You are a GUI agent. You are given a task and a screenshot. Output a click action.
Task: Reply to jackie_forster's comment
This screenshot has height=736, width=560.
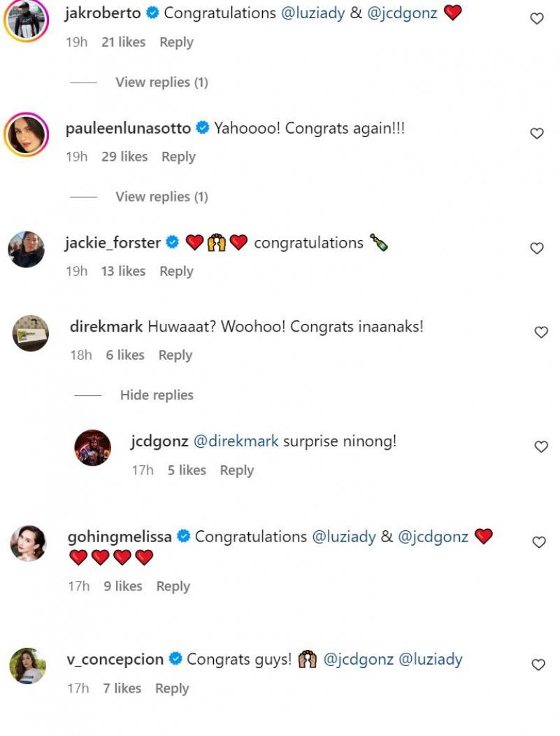(176, 271)
